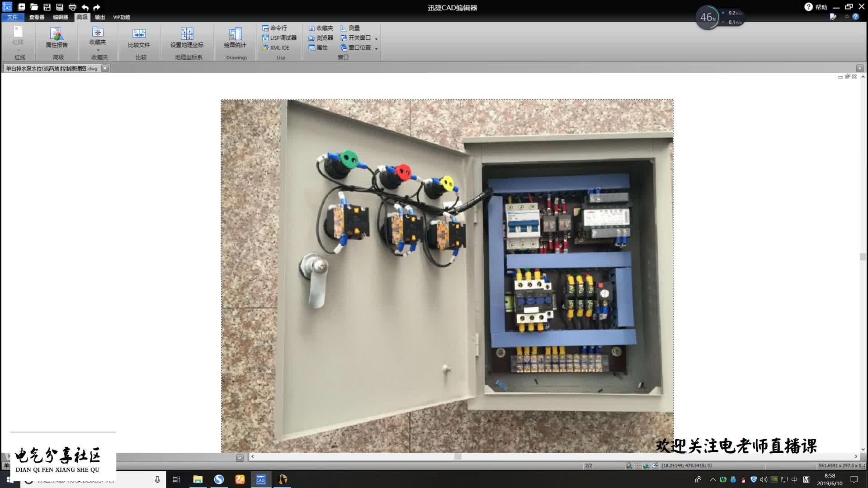The image size is (868, 488).
Task: Open the 属性 properties panel
Action: [318, 47]
